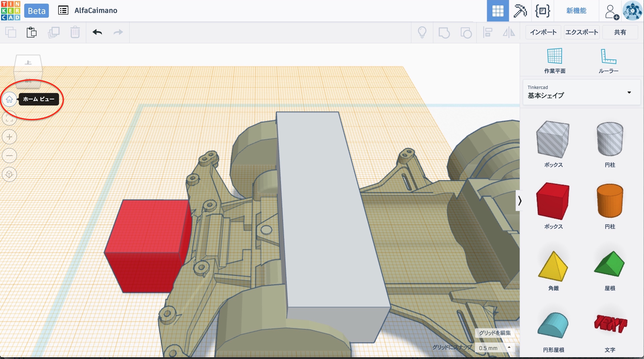Image resolution: width=644 pixels, height=359 pixels.
Task: Open the 新機能 menu
Action: coord(576,11)
